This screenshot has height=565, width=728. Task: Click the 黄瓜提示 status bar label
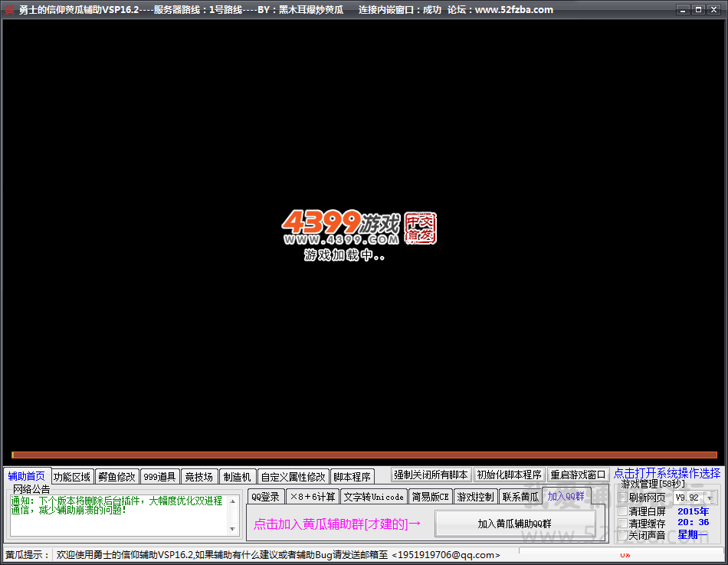27,555
